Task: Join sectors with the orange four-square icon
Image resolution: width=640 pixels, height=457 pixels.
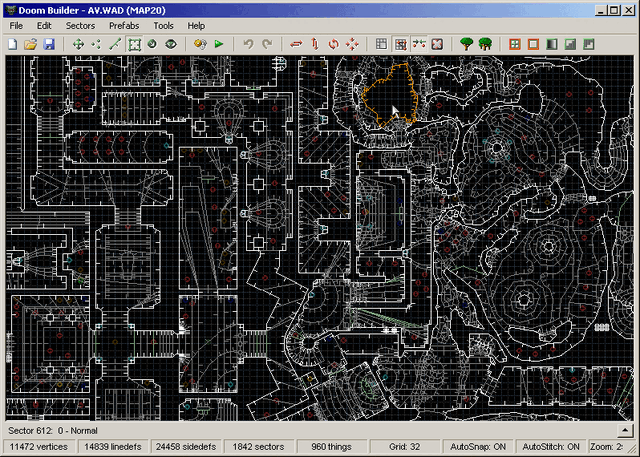Action: coord(515,44)
